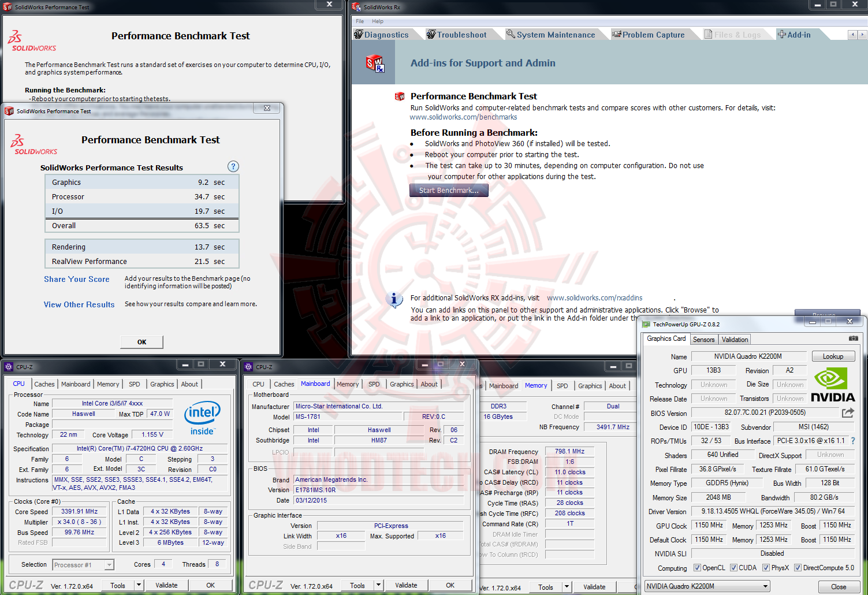
Task: Click the NVIDIA logo in GPU-Z
Action: (x=832, y=385)
